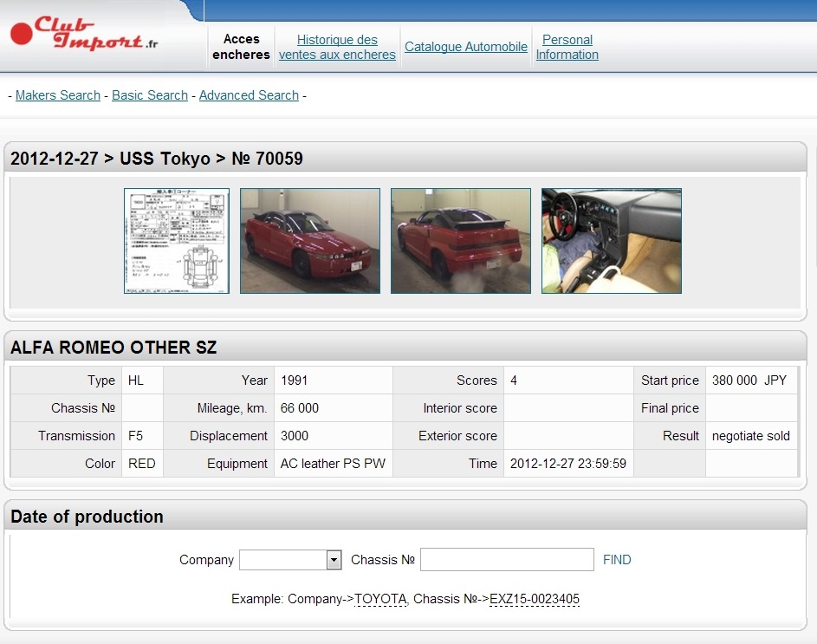Click the ALFA ROMEO OTHER SZ heading
Viewport: 817px width, 644px height.
(113, 348)
